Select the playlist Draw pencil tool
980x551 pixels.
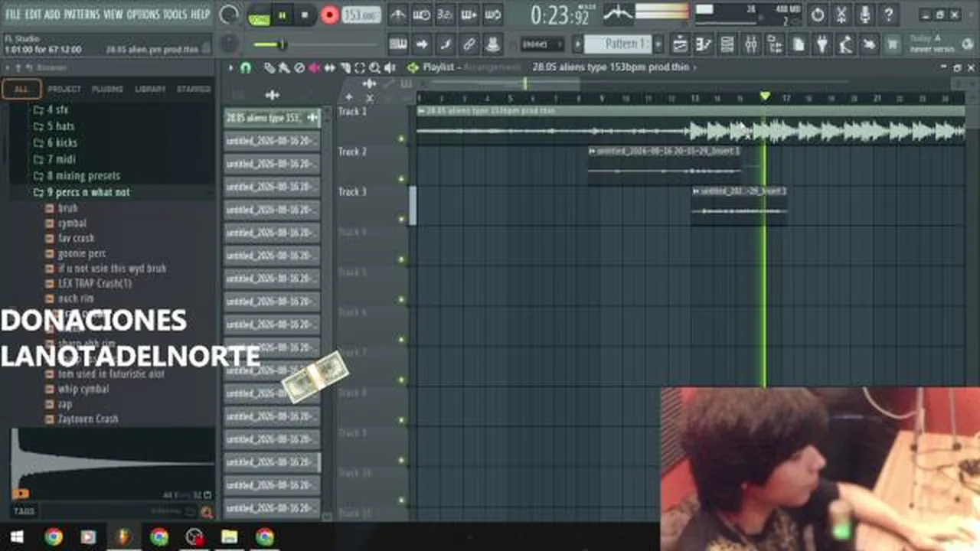pyautogui.click(x=269, y=68)
